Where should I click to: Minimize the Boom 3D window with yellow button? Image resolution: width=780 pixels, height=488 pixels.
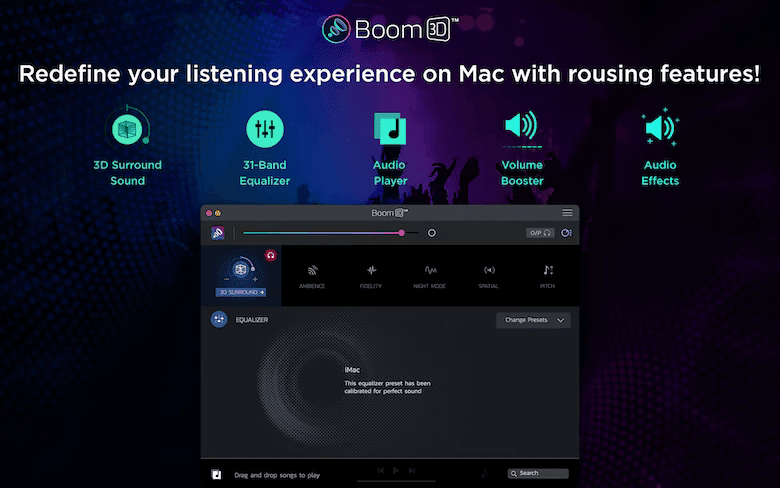pyautogui.click(x=217, y=213)
